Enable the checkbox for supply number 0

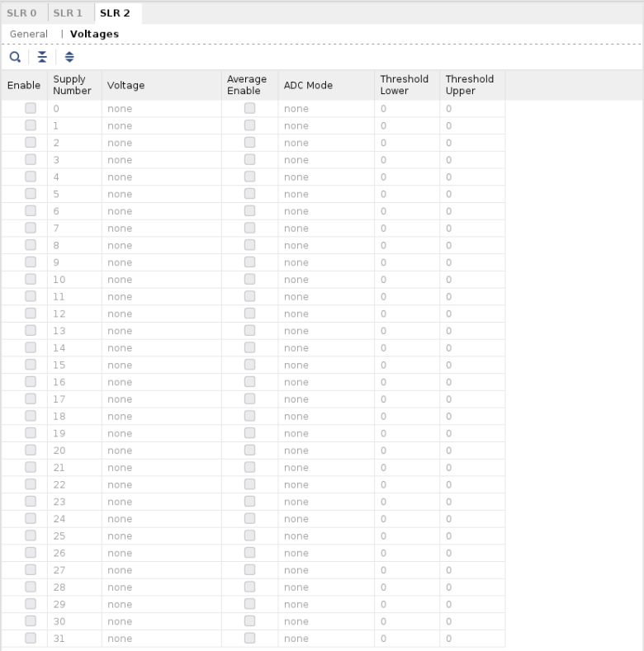point(31,108)
